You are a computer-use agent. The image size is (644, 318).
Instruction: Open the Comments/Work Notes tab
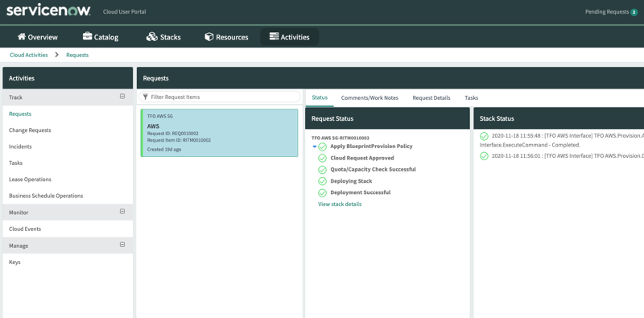(369, 97)
